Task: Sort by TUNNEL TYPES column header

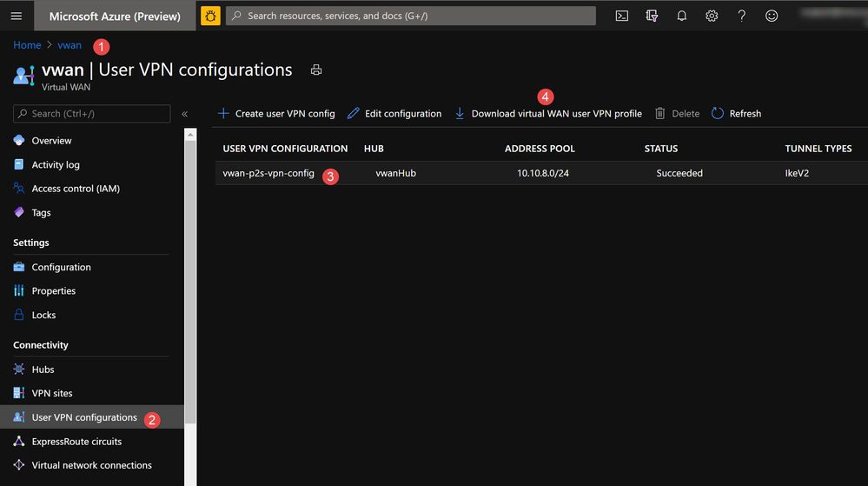Action: [818, 149]
